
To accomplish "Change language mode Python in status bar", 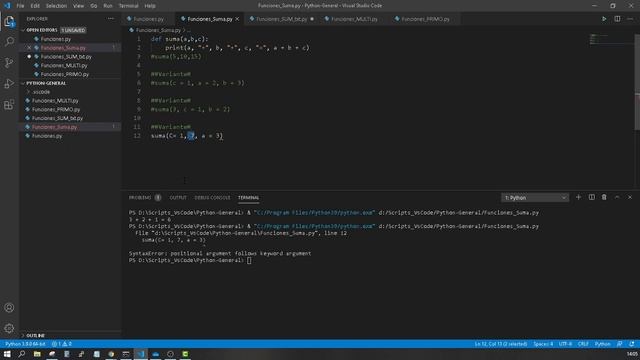I will [602, 344].
